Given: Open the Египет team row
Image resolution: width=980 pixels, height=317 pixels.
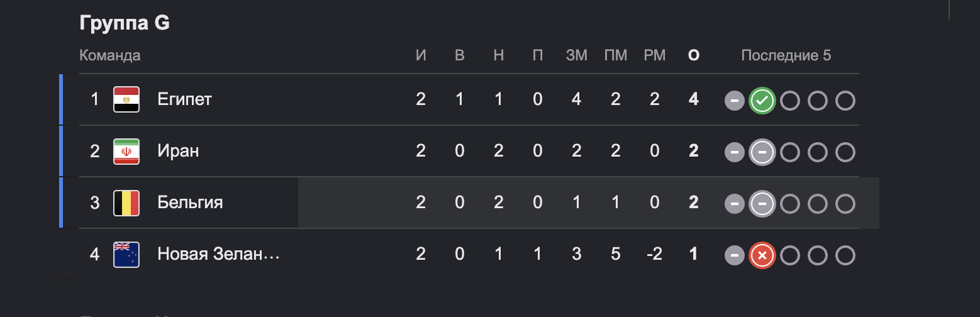Looking at the screenshot, I should tap(460, 99).
